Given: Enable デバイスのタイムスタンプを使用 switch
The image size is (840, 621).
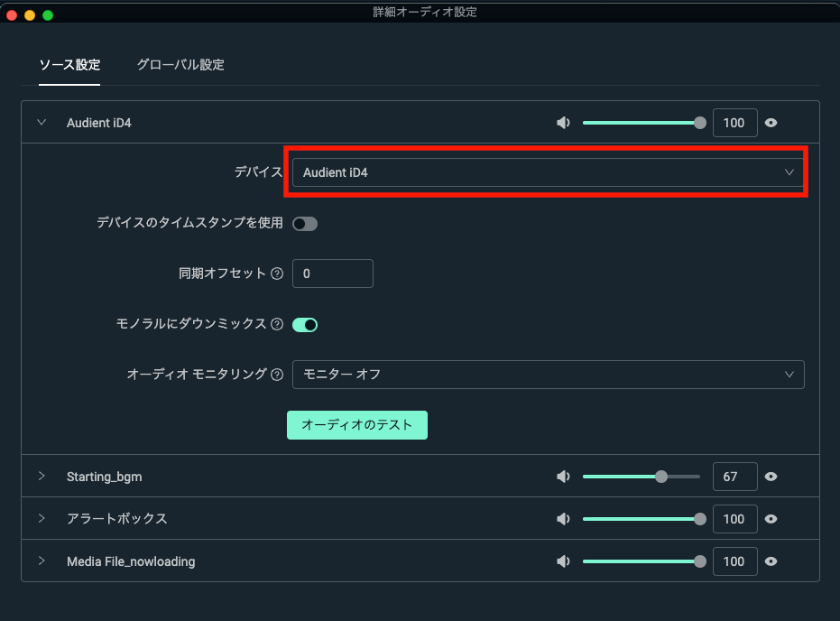Looking at the screenshot, I should click(x=305, y=223).
